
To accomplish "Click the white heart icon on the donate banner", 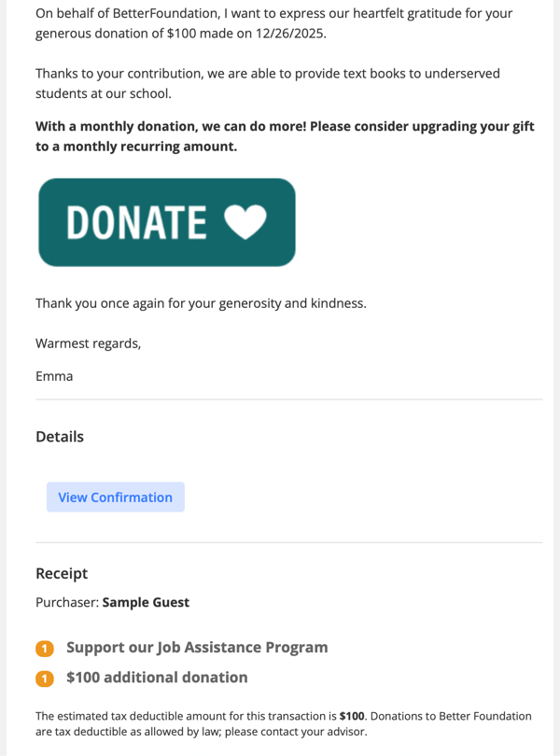I will click(x=246, y=222).
